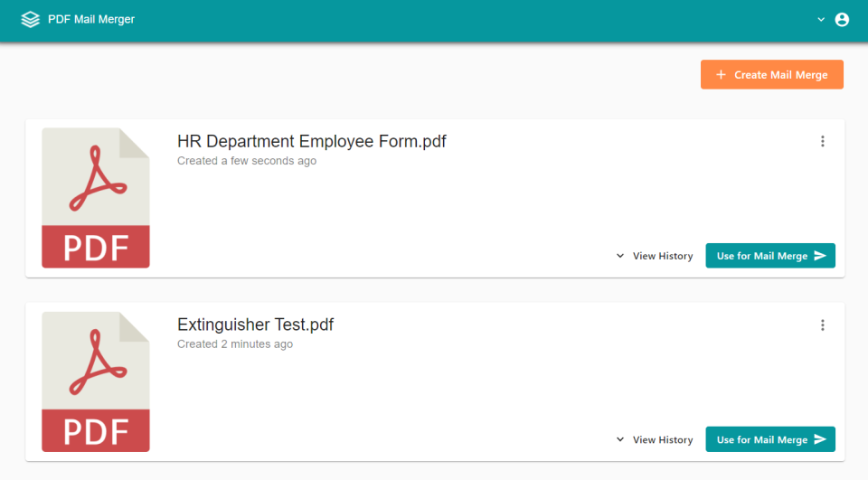Expand View History chevron for Extinguisher Test

(x=620, y=440)
